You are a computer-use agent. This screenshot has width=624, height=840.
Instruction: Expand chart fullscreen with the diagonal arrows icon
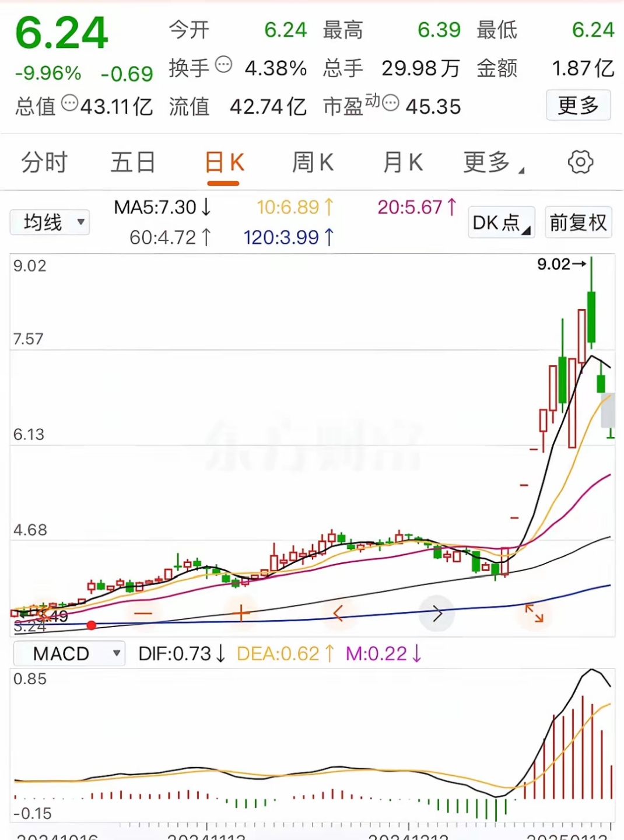tap(534, 613)
